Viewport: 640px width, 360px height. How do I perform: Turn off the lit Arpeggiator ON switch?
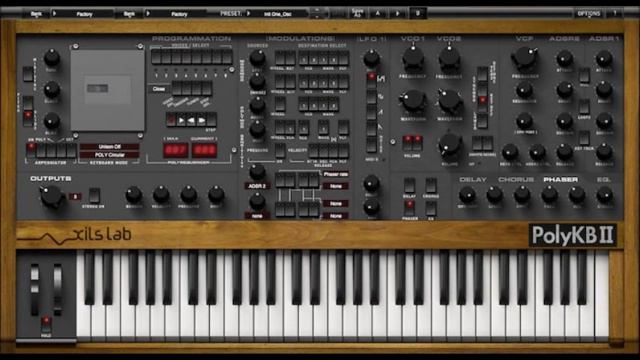[x=31, y=150]
